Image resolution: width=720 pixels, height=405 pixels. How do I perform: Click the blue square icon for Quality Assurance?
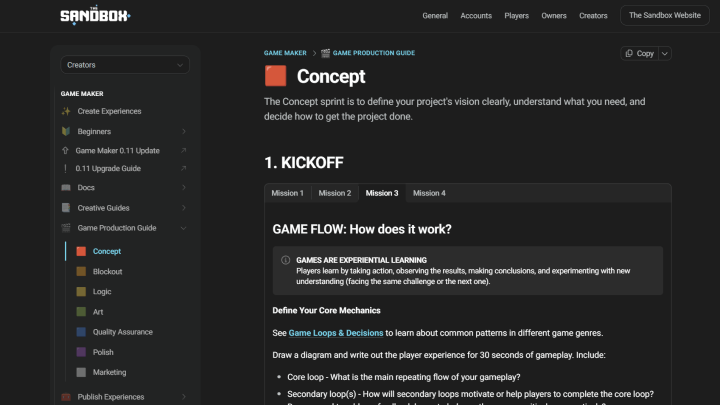coord(81,332)
